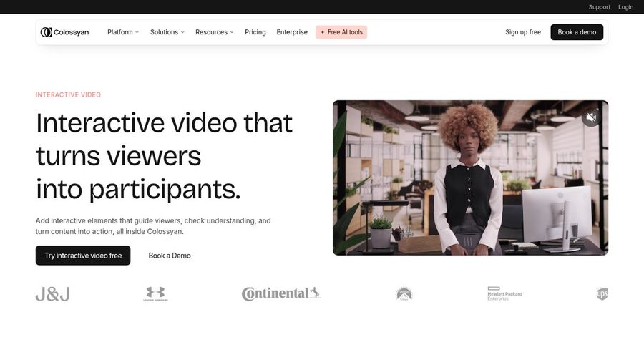Screen dimensions: 644x340
Task: Open the Support link
Action: (599, 7)
